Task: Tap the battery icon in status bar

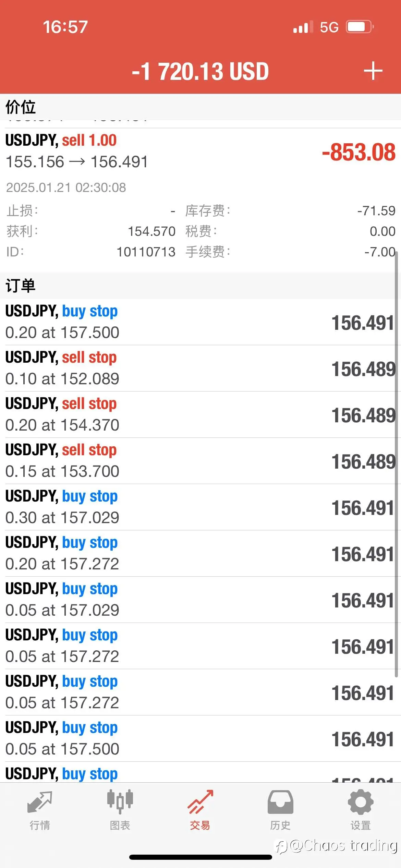Action: pos(360,27)
